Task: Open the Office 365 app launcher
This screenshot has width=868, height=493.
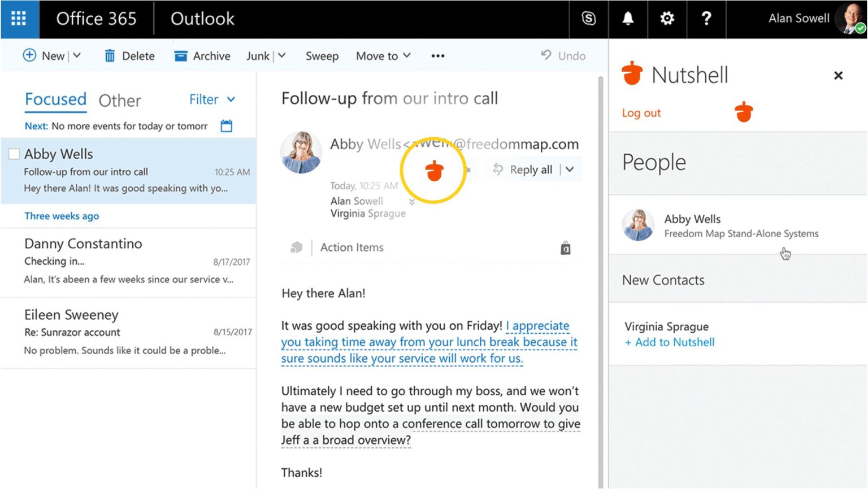Action: tap(19, 19)
